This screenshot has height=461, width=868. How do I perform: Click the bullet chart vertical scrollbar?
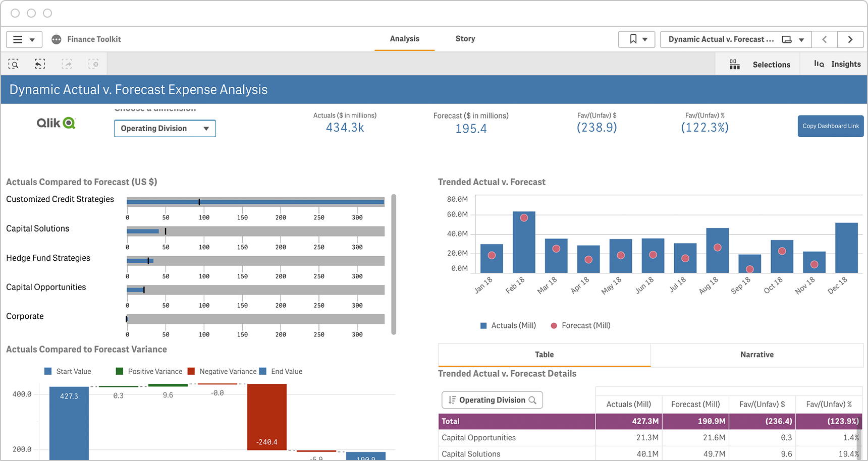[x=394, y=264]
